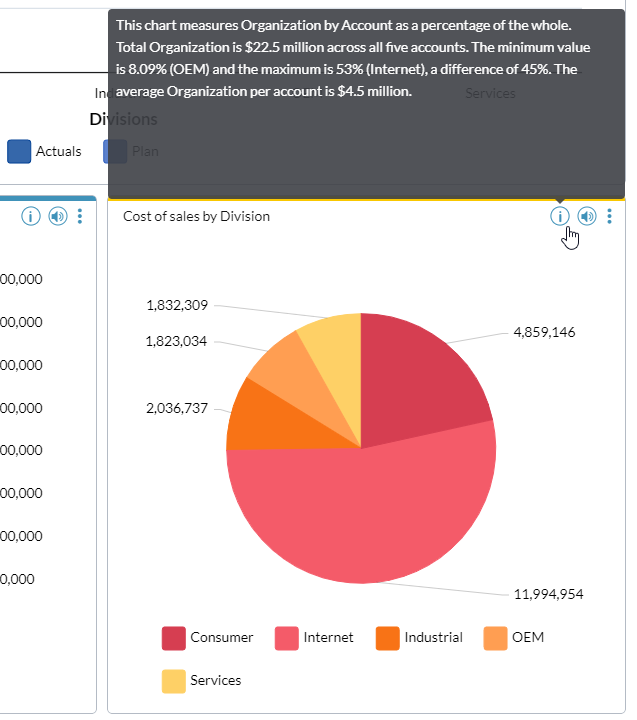The image size is (637, 720).
Task: Click the Internet legend swatch
Action: click(x=287, y=638)
